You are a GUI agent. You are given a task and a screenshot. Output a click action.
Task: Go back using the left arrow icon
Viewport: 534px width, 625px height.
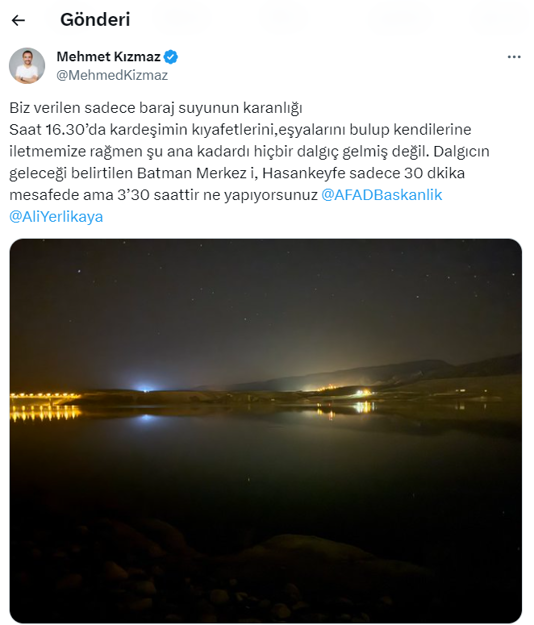[x=18, y=20]
